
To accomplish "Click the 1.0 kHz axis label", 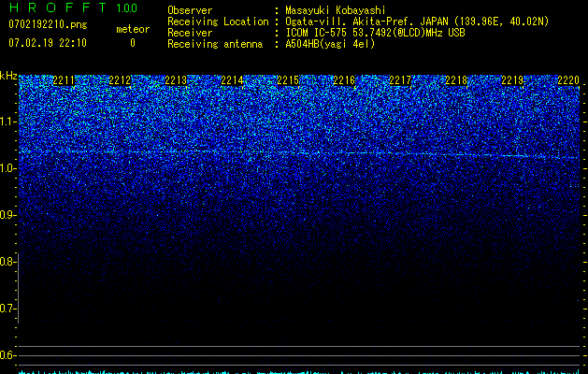I will click(8, 168).
